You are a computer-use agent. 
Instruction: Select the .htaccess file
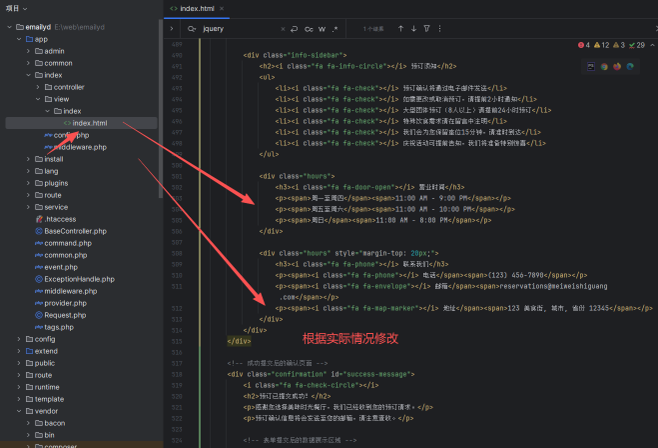(x=60, y=219)
